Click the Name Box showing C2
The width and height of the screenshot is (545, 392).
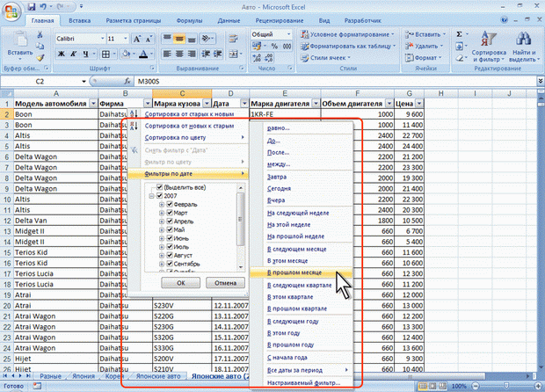click(40, 82)
